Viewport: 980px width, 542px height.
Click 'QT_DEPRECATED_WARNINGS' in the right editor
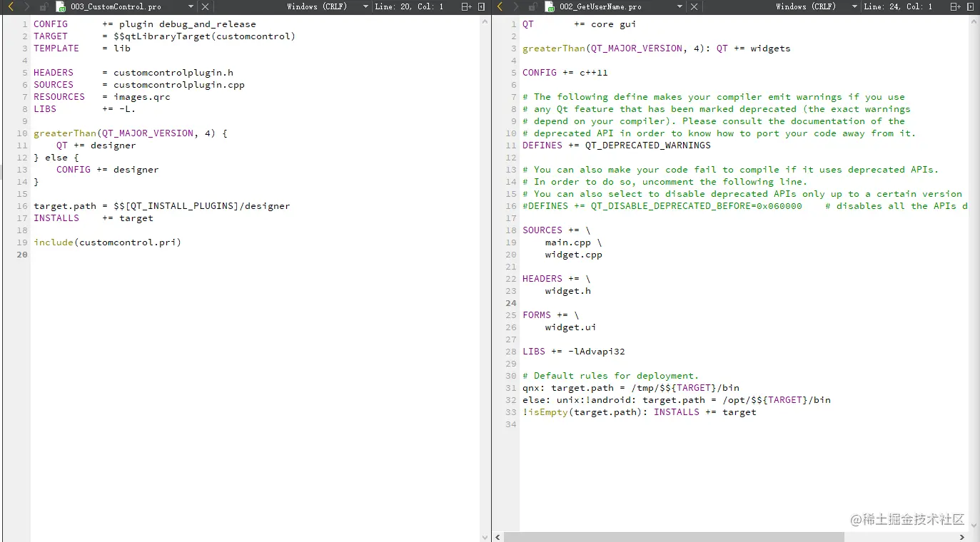pos(648,145)
